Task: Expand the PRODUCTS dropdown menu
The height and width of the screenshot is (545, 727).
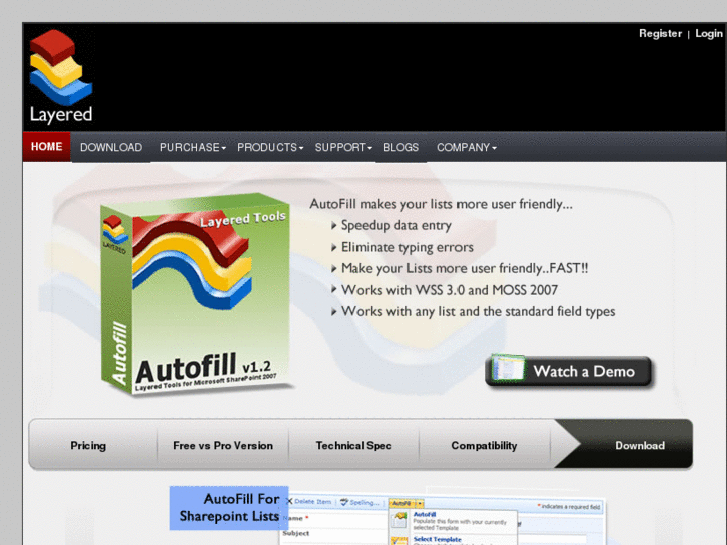Action: 270,147
